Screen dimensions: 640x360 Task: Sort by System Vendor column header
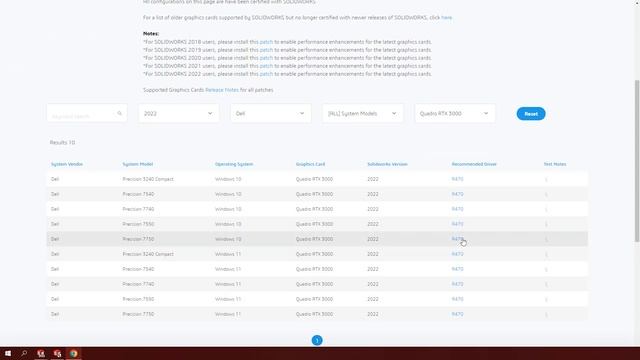(67, 164)
